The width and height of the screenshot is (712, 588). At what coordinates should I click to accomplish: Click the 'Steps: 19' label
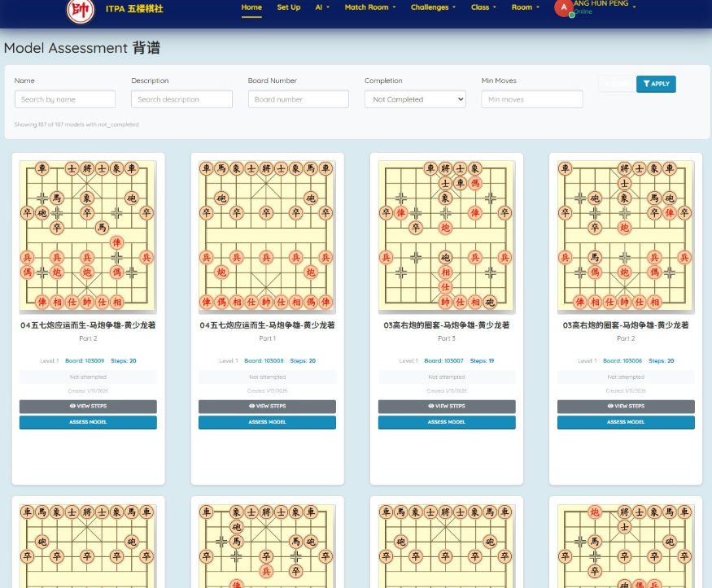pos(482,361)
